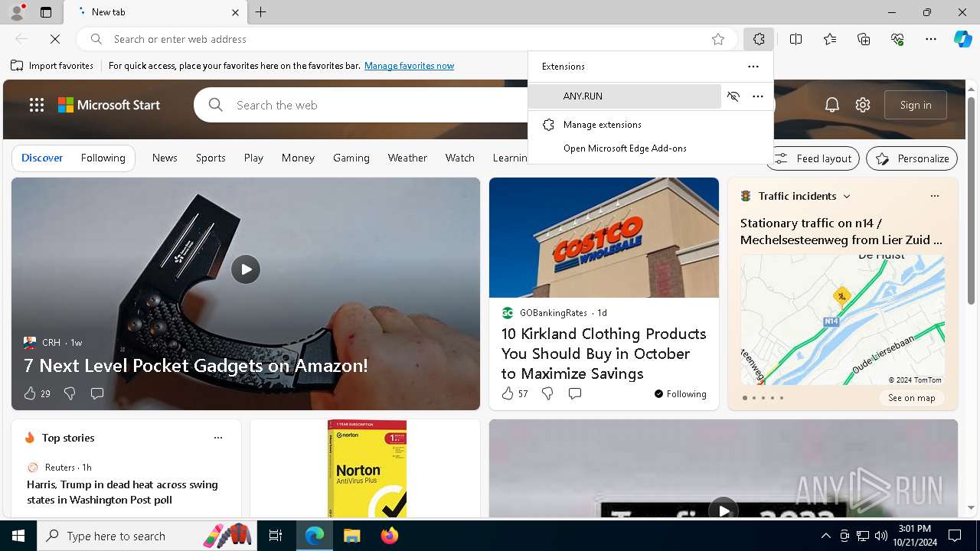Launch Copilot sidebar

point(962,39)
